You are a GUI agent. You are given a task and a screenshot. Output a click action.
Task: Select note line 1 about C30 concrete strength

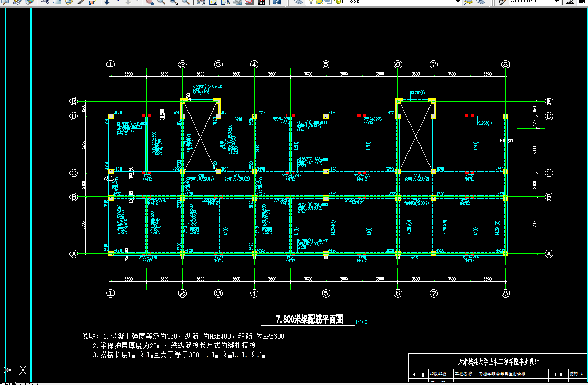click(x=183, y=336)
